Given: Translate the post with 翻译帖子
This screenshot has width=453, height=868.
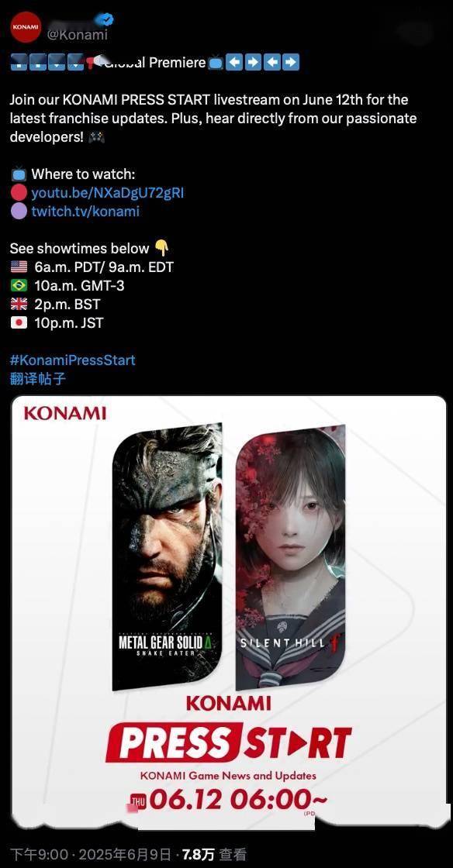Looking at the screenshot, I should [x=38, y=379].
